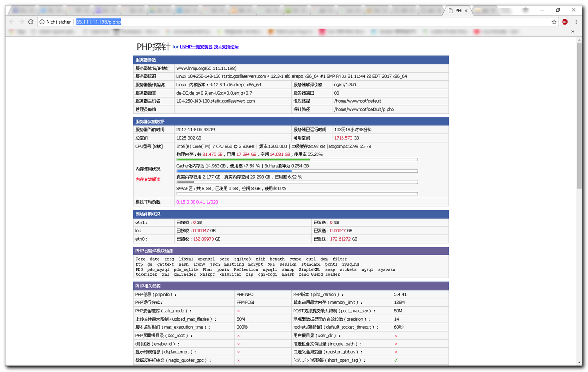Image resolution: width=588 pixels, height=372 pixels.
Task: Click the browser forward arrow
Action: [21, 22]
